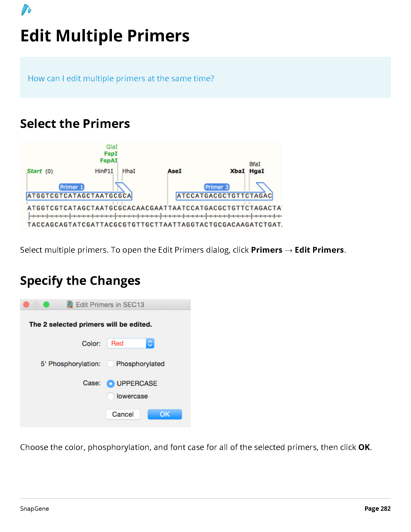Choose the lowercase radio option
This screenshot has width=411, height=532.
[110, 396]
